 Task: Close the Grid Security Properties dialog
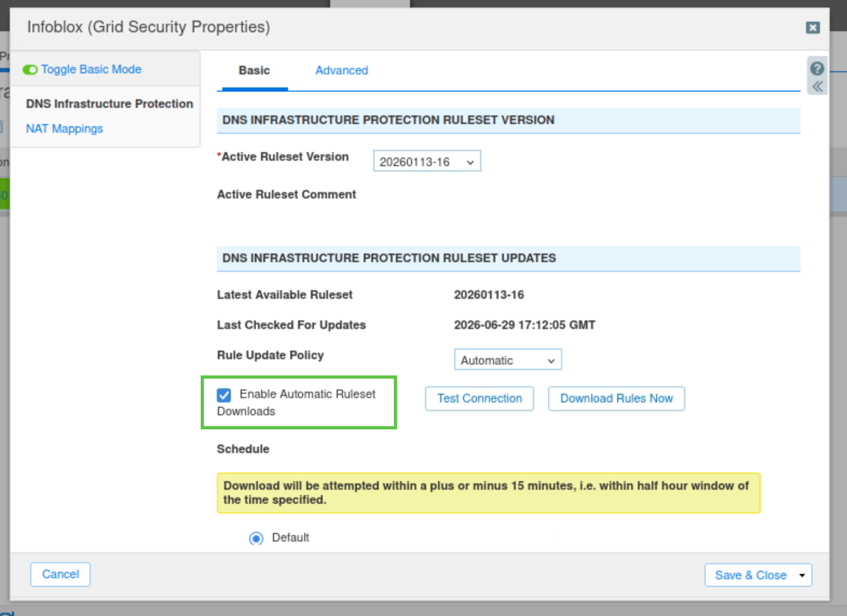point(813,28)
